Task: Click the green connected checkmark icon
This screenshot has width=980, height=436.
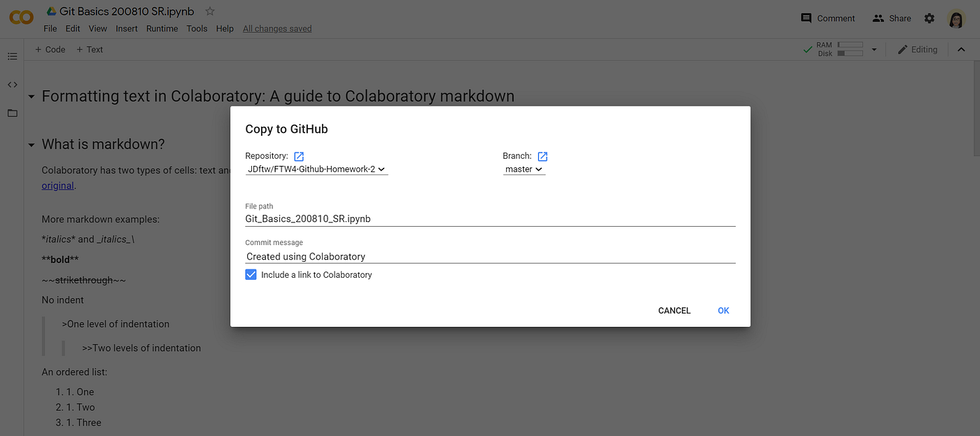Action: point(808,49)
